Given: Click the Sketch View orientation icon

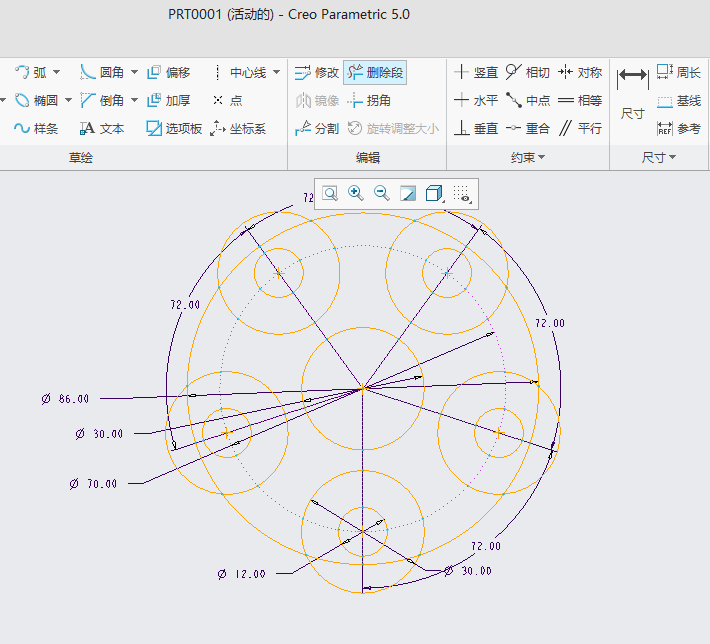Looking at the screenshot, I should pos(408,194).
